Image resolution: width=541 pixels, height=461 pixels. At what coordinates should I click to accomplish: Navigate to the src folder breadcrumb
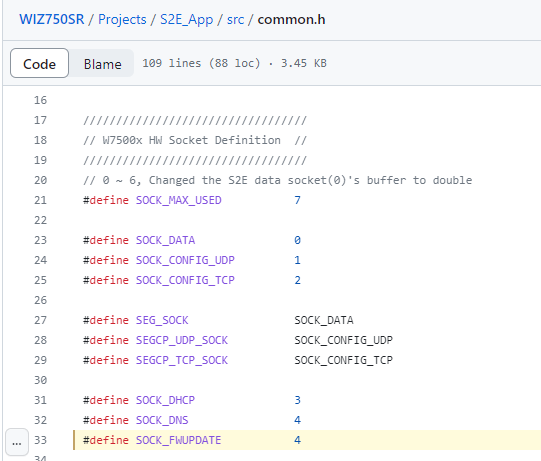pyautogui.click(x=235, y=19)
